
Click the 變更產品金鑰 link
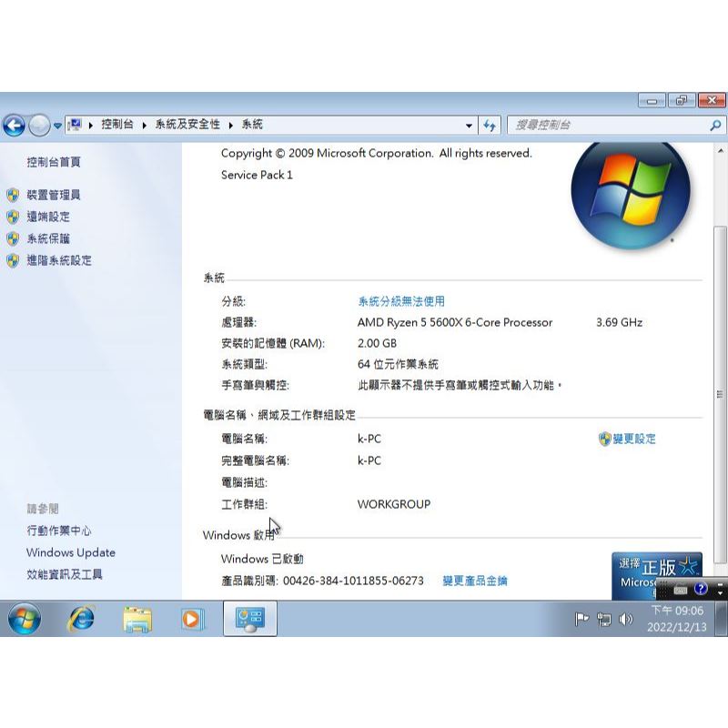[x=475, y=581]
